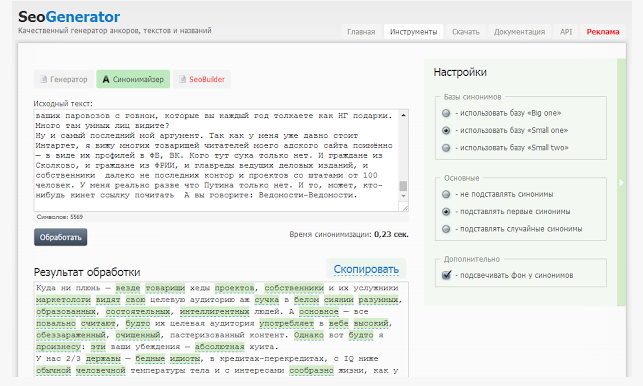Screen dimensions: 643x386
Task: Open the Главная navigation tab
Action: pos(361,32)
